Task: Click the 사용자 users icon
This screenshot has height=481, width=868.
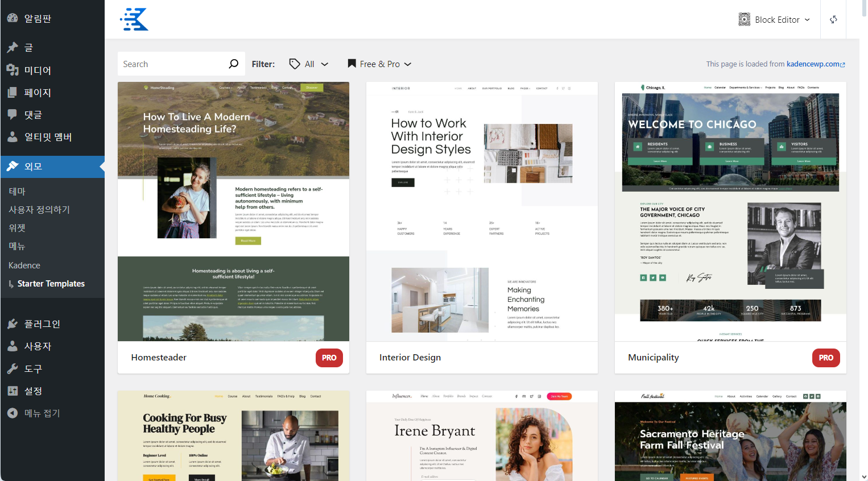Action: tap(13, 346)
